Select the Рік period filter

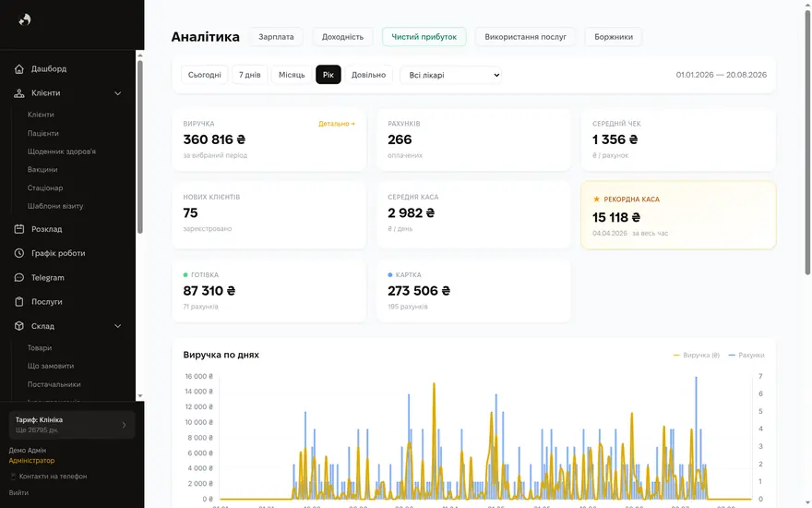(328, 75)
